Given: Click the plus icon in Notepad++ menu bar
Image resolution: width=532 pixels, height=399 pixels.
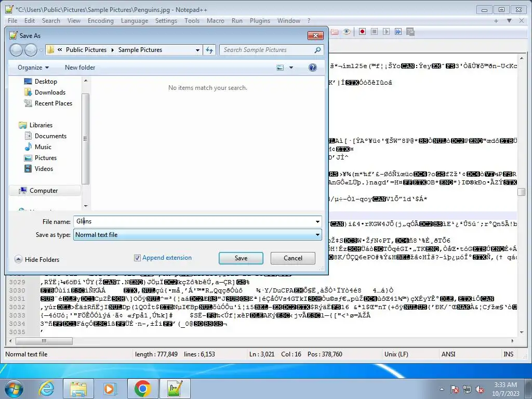Looking at the screenshot, I should 496,21.
